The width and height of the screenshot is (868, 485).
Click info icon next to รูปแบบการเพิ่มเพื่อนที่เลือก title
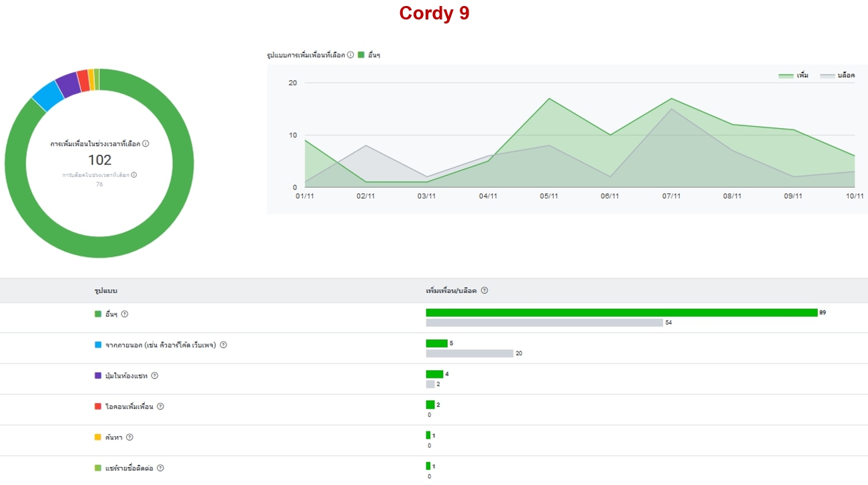tap(351, 55)
